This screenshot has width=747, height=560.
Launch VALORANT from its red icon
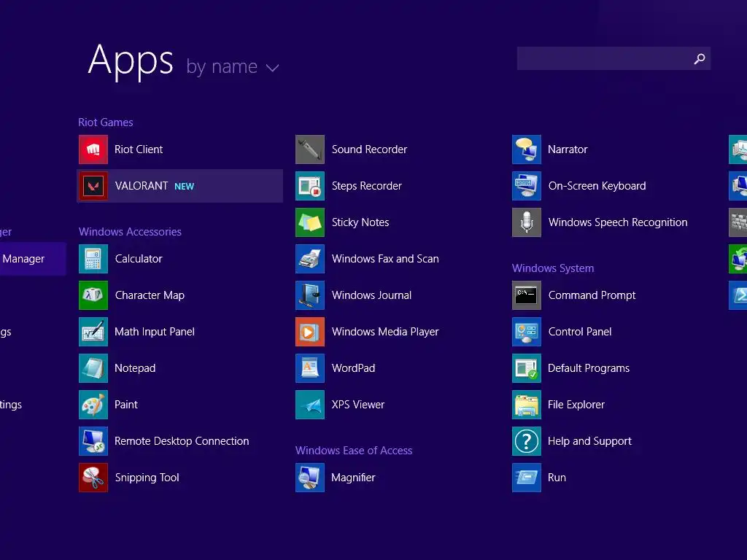(x=93, y=186)
